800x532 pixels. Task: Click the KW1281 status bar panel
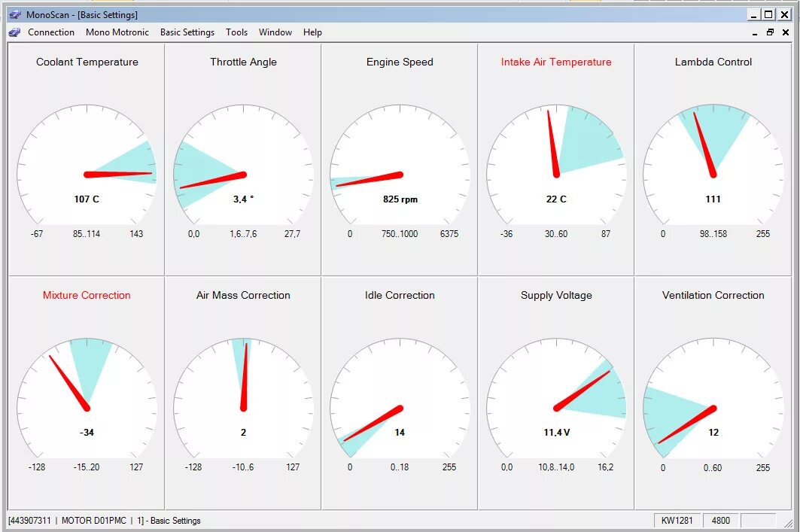pyautogui.click(x=677, y=520)
